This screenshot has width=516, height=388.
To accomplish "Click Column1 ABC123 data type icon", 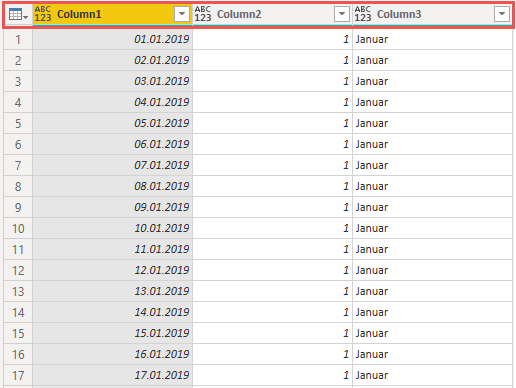I will point(43,14).
